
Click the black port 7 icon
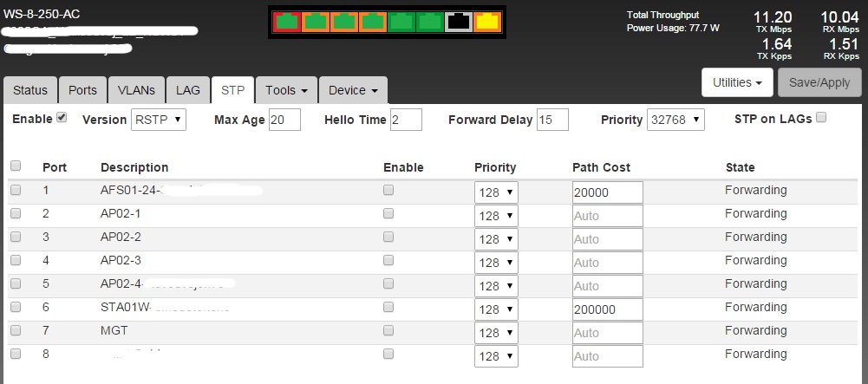(x=459, y=22)
